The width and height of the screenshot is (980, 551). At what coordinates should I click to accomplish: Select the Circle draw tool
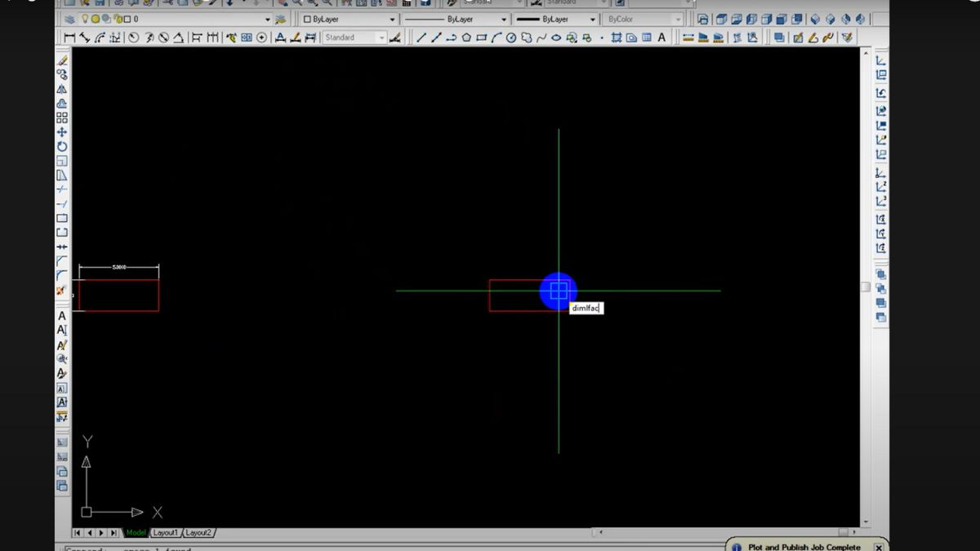pos(511,38)
